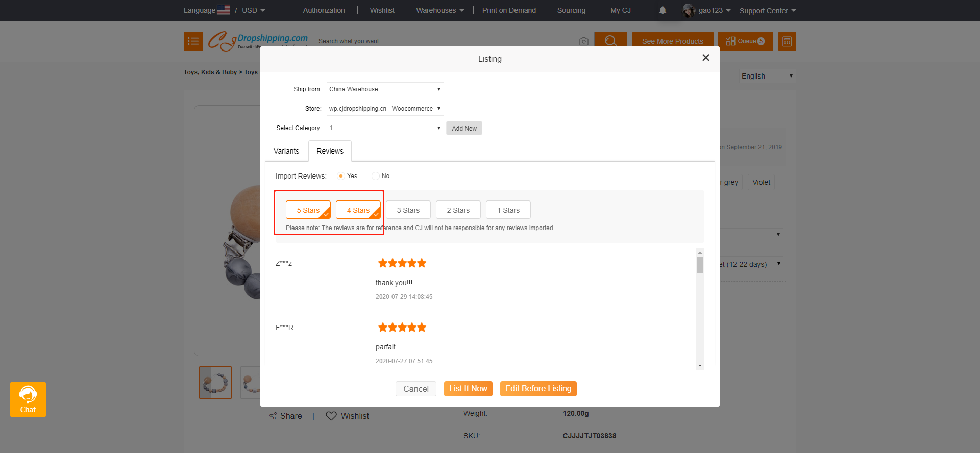Toggle the 5 Stars review filter
Image resolution: width=980 pixels, height=453 pixels.
[308, 210]
